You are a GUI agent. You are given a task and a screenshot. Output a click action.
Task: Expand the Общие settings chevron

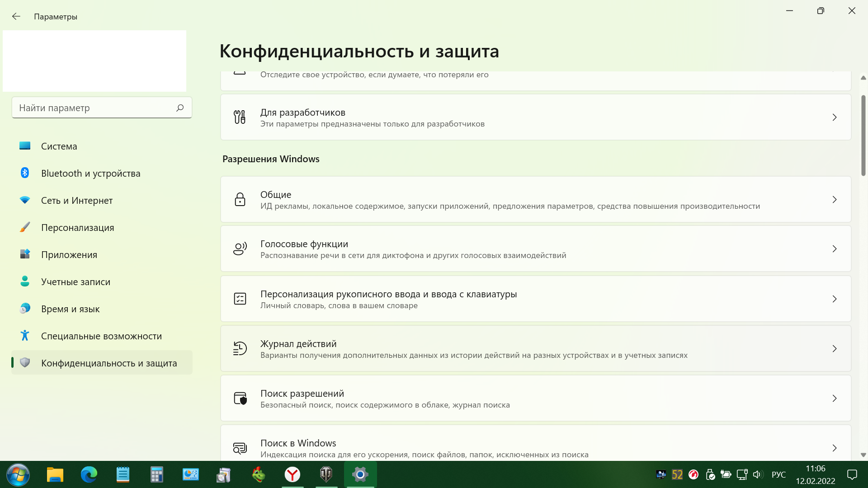[x=834, y=199]
